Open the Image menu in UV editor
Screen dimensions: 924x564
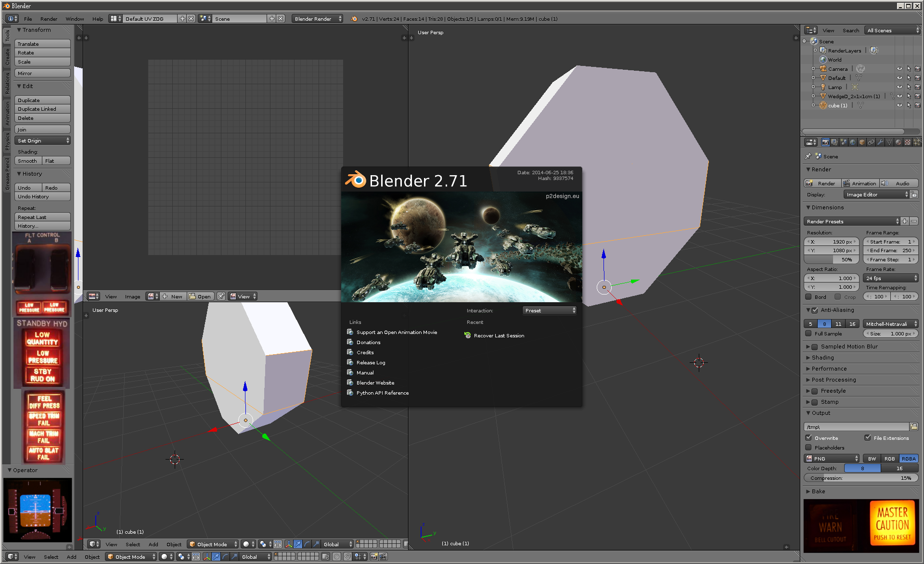[x=132, y=296]
